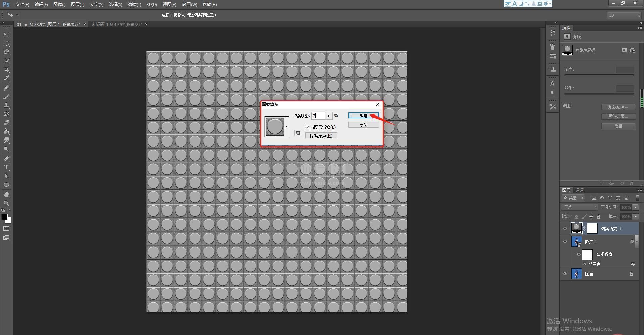Toggle layer filtering switch
Viewport: 644px width, 335px height.
coord(637,198)
